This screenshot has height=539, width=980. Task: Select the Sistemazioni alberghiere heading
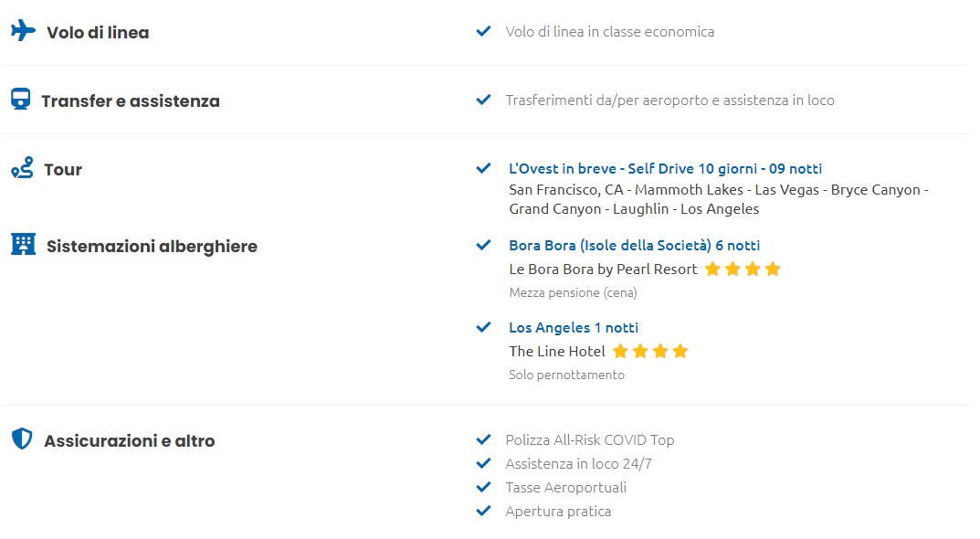coord(152,247)
